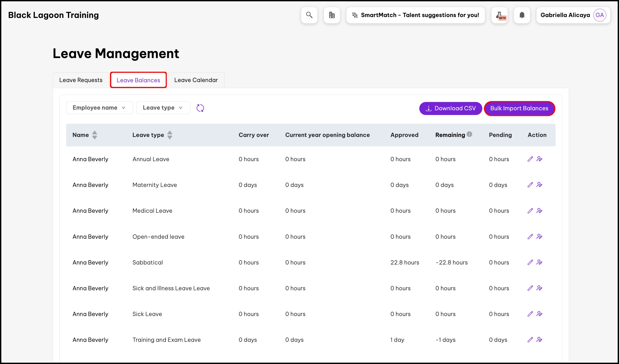This screenshot has height=364, width=619.
Task: Click user-edit icon on Sick Leave row
Action: (539, 314)
